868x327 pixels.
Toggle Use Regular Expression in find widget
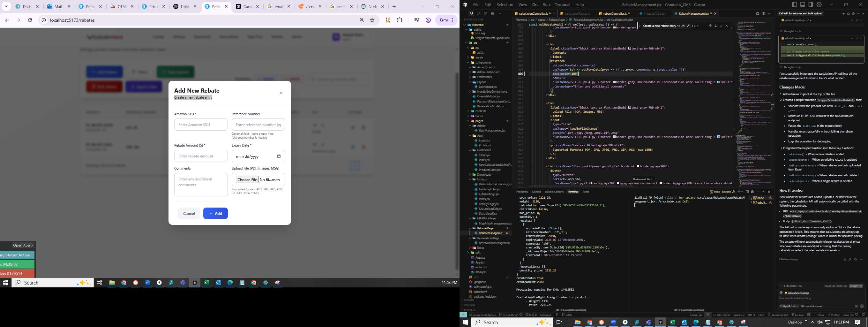coord(688,26)
